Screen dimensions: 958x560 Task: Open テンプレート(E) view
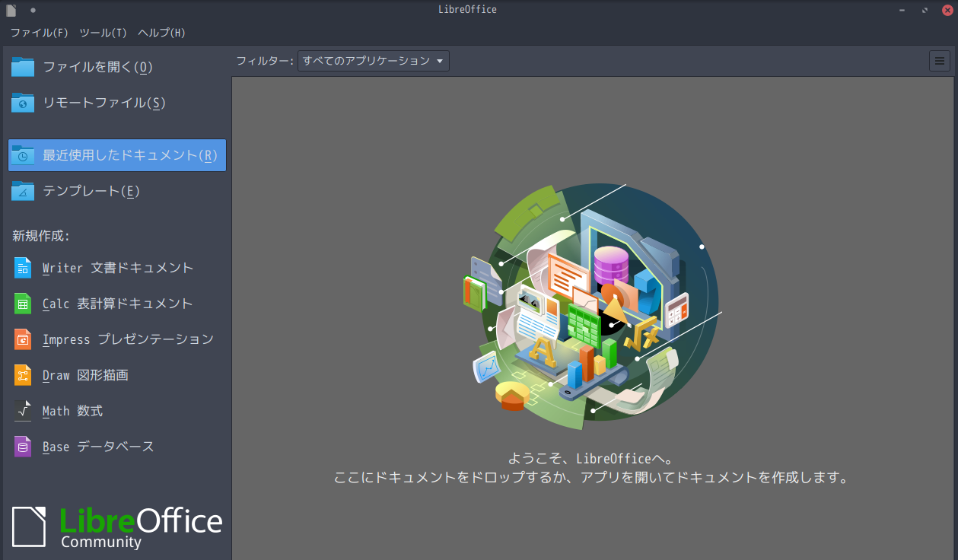pos(117,191)
